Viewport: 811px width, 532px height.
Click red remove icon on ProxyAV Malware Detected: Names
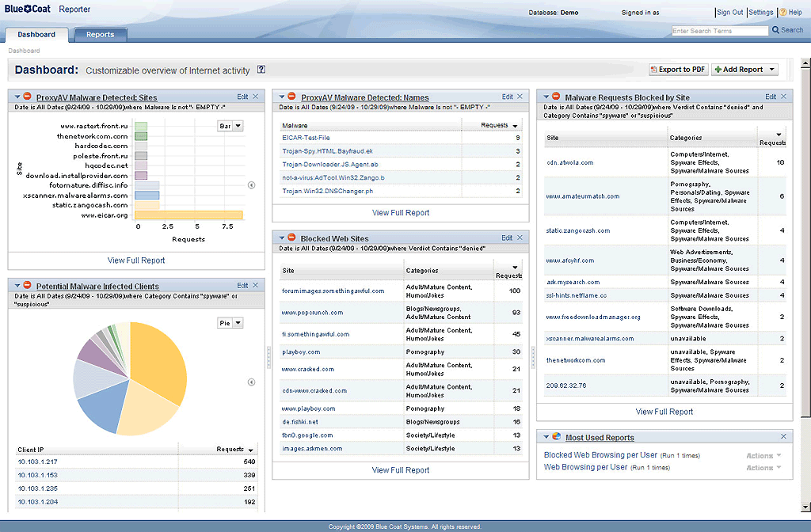(x=291, y=96)
